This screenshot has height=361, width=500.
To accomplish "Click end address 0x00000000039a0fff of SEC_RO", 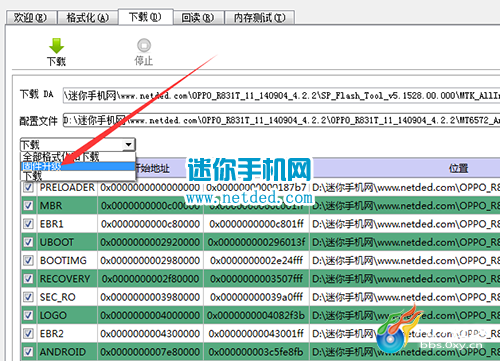I will (x=256, y=297).
